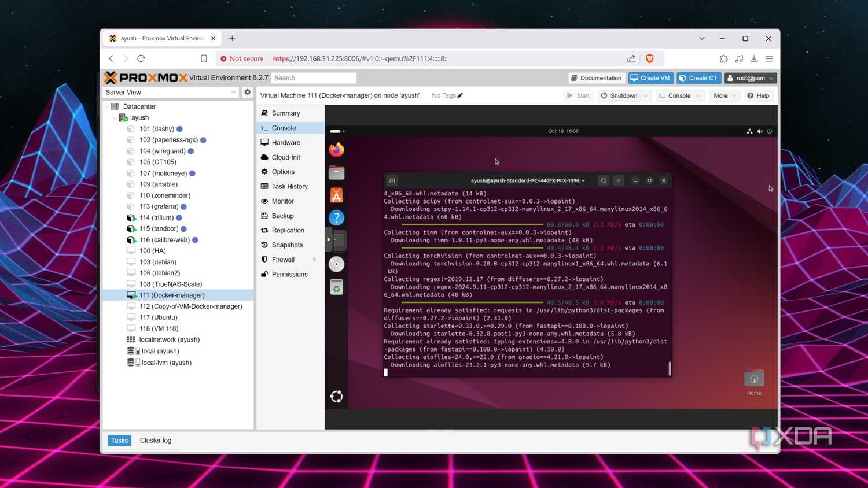868x488 pixels.
Task: Open the Server View settings gear
Action: pos(248,92)
